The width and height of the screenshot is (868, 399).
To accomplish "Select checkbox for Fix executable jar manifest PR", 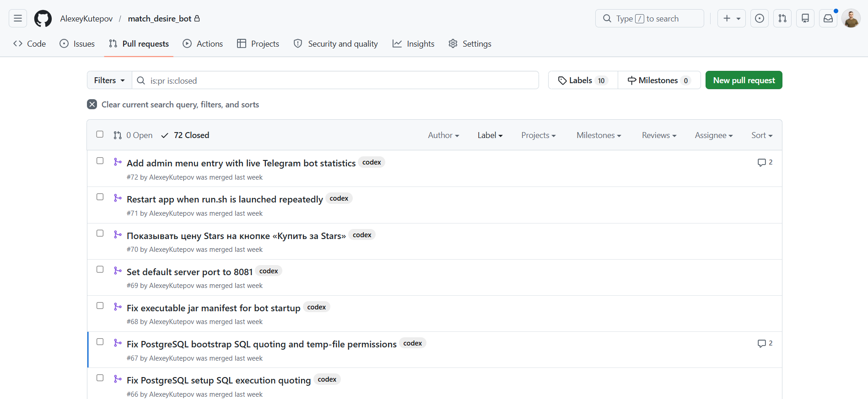I will click(100, 305).
